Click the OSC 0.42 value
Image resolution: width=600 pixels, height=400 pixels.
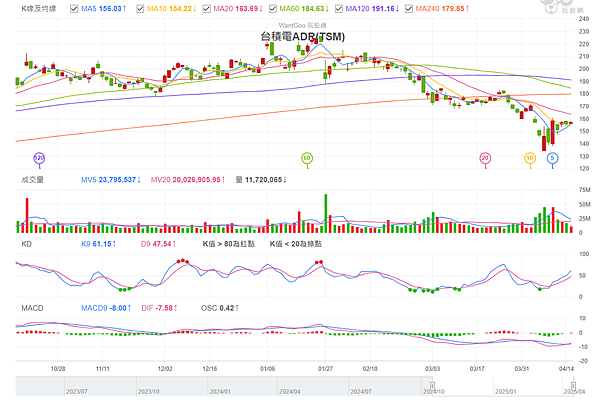pyautogui.click(x=220, y=308)
